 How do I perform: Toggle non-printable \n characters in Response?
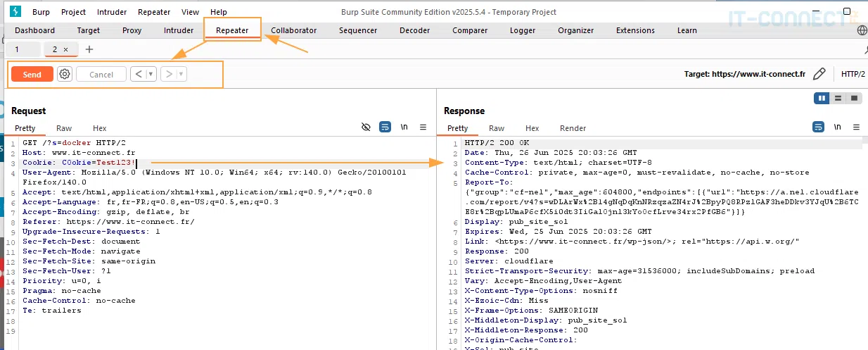(837, 127)
